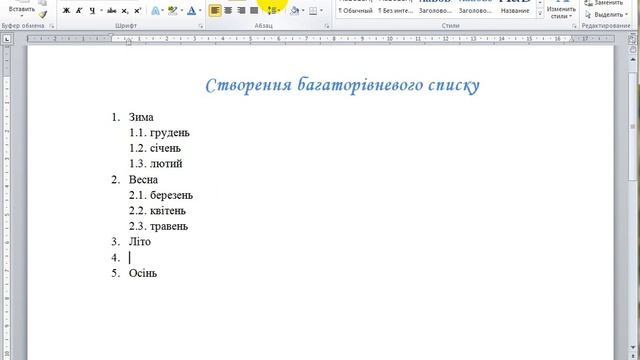Toggle italic formatting (К)
Image resolution: width=640 pixels, height=360 pixels.
click(x=79, y=11)
